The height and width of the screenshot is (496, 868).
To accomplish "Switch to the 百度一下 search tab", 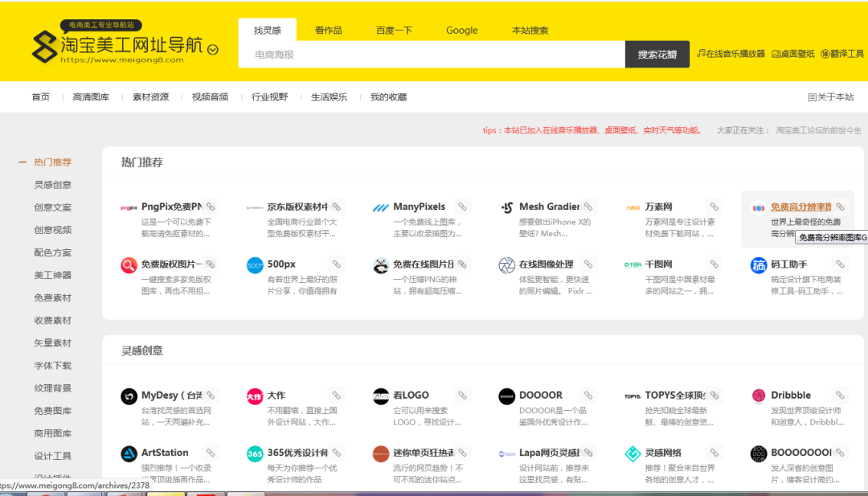I will (x=394, y=31).
